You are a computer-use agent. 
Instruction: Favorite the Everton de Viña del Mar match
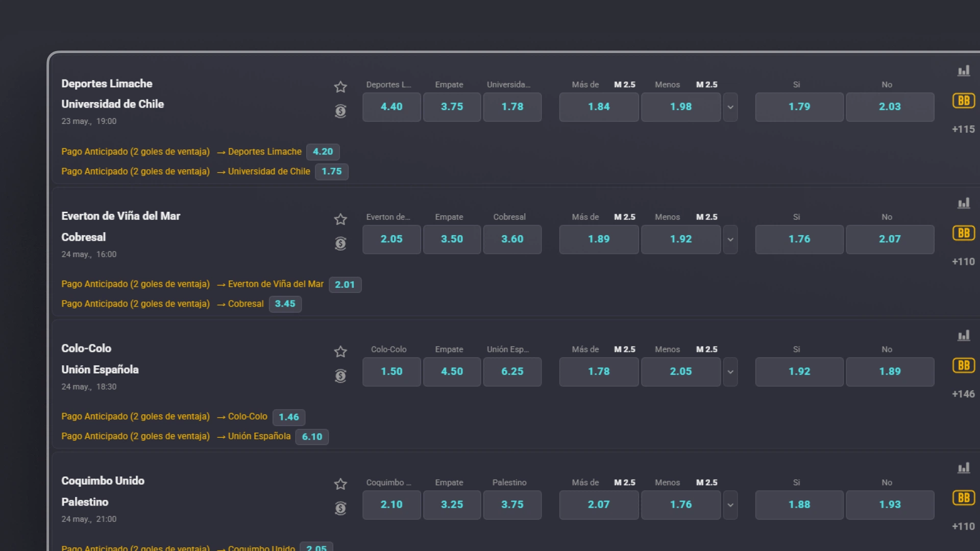pos(340,219)
